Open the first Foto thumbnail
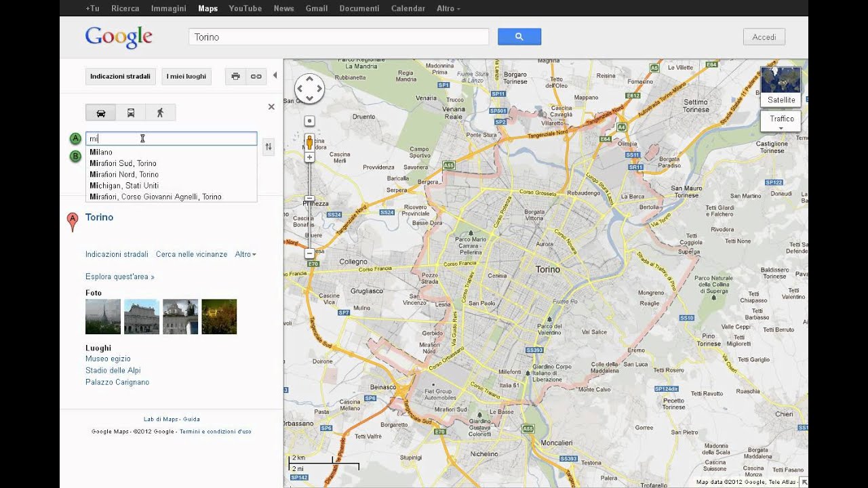 (103, 317)
